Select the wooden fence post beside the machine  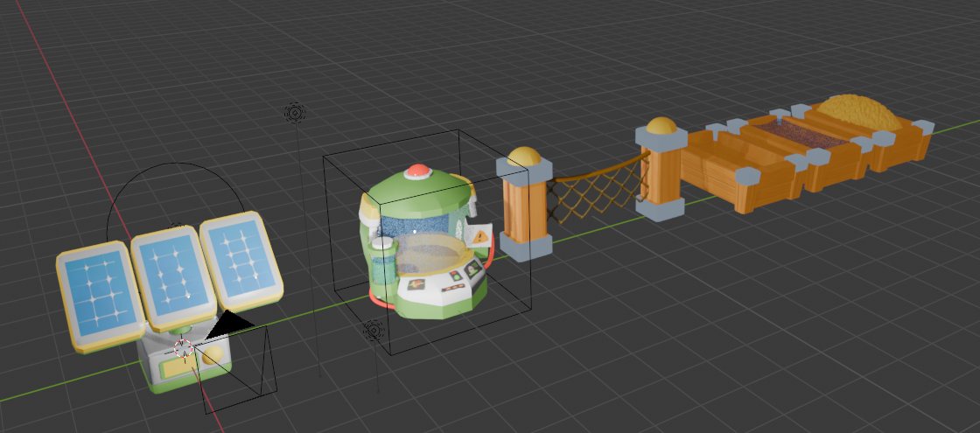pyautogui.click(x=524, y=204)
